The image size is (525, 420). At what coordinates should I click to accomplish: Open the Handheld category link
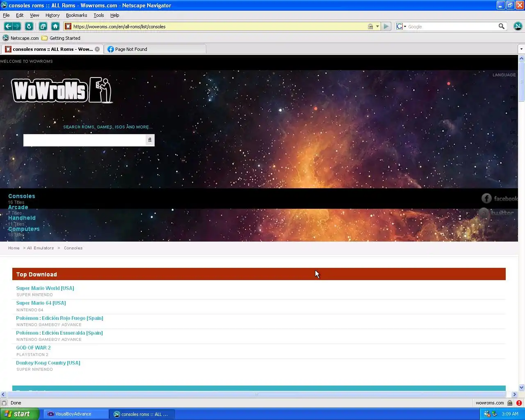tap(22, 218)
